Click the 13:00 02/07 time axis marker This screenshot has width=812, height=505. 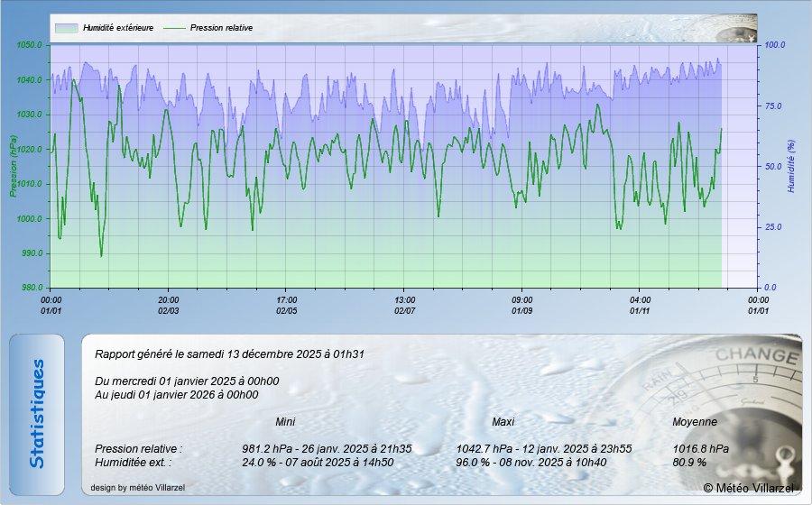[x=405, y=305]
